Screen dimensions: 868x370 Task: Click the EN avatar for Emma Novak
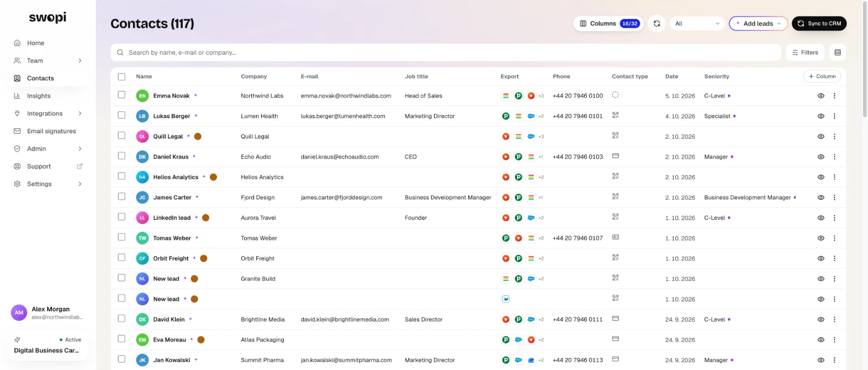tap(142, 96)
